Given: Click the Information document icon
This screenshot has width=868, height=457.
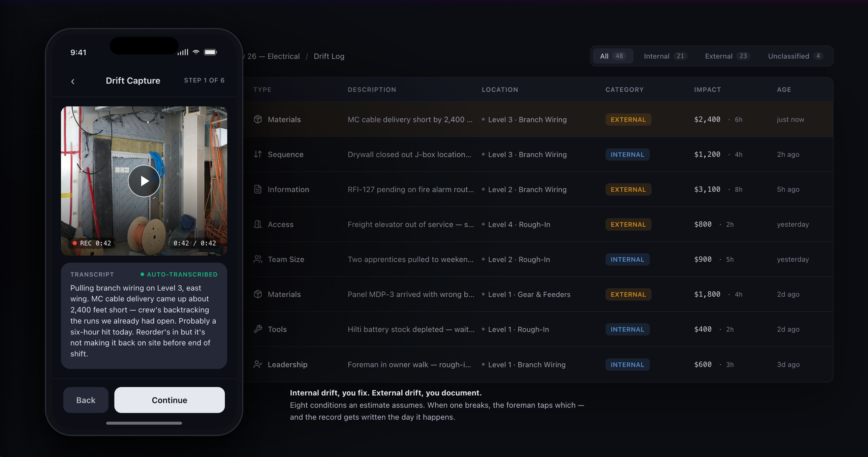Looking at the screenshot, I should pos(258,190).
